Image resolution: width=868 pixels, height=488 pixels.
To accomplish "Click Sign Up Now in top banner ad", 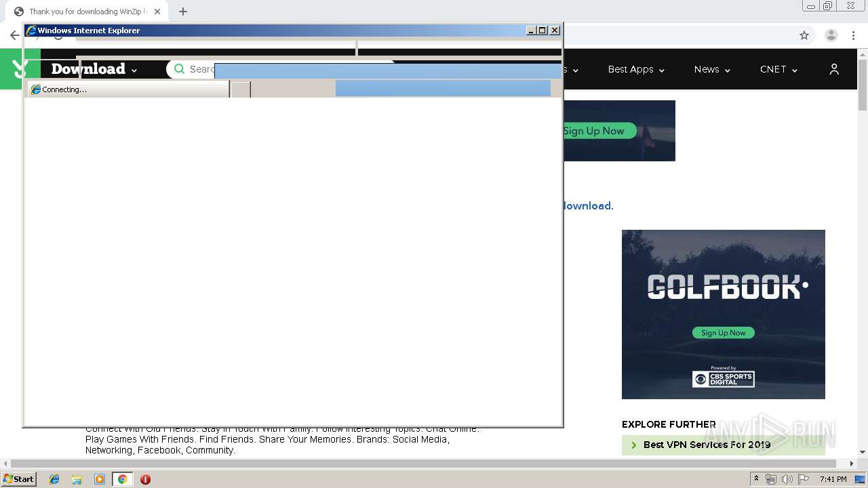I will 599,131.
